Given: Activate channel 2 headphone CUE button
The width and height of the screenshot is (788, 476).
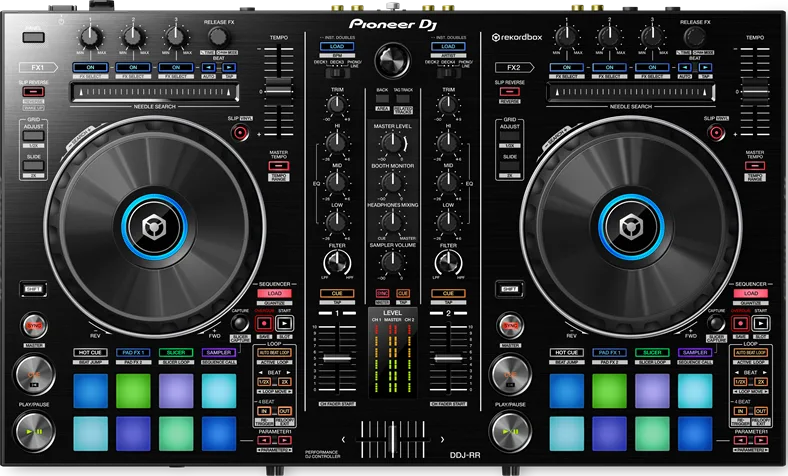Looking at the screenshot, I should click(x=448, y=293).
